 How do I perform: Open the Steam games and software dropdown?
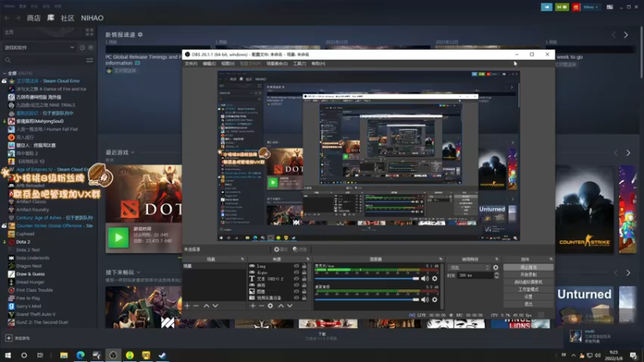click(x=39, y=47)
